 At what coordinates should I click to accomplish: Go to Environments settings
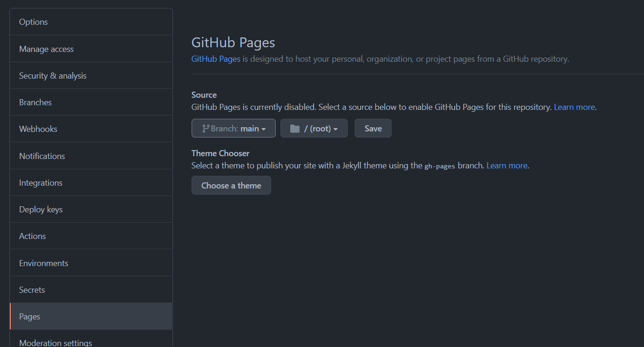click(x=91, y=263)
